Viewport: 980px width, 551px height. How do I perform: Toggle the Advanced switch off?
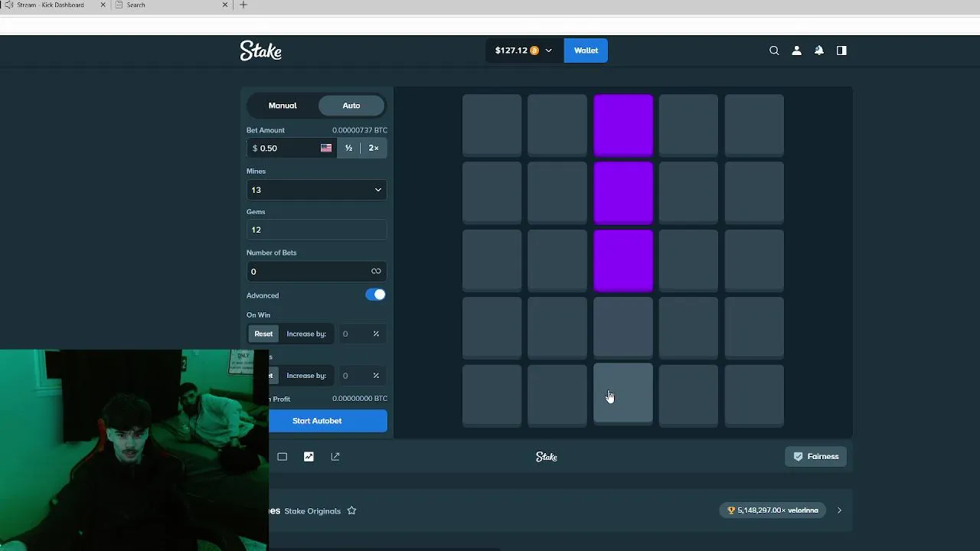click(x=375, y=295)
